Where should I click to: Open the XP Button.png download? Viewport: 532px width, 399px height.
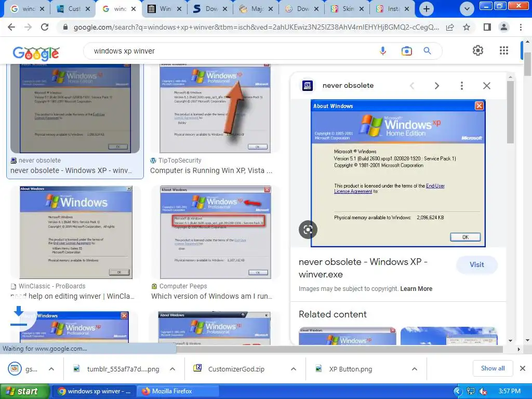point(350,369)
